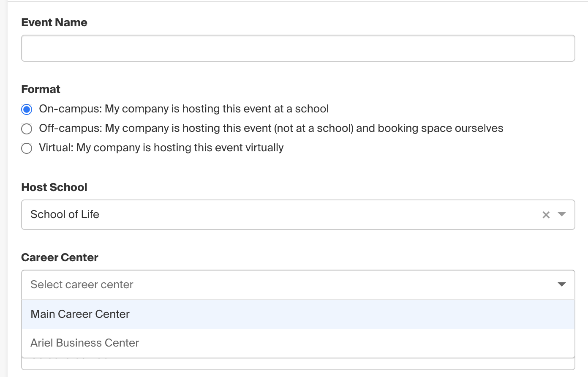Click the School of Life value text

[x=65, y=214]
